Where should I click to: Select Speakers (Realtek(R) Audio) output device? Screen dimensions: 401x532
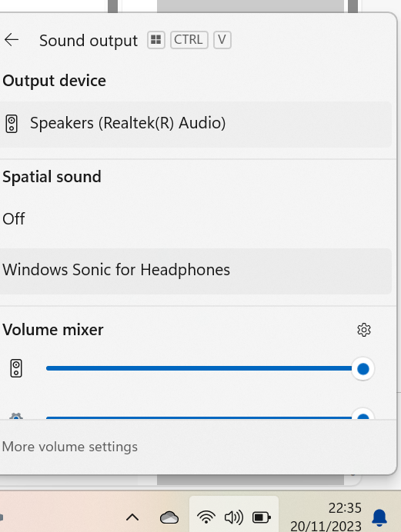[195, 125]
